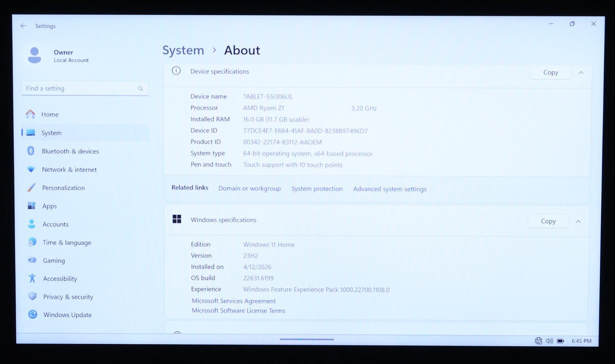Open the network globe tray icon
This screenshot has width=615, height=364.
coord(539,341)
